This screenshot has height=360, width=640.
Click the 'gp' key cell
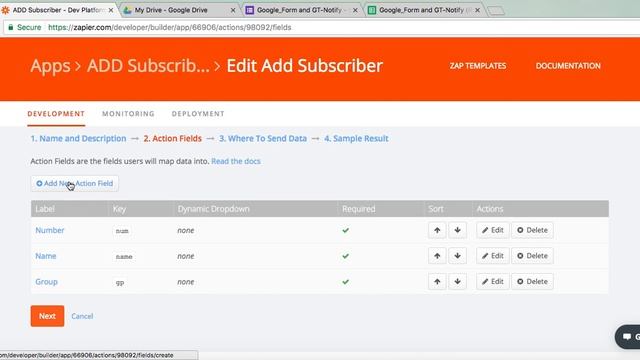click(120, 282)
